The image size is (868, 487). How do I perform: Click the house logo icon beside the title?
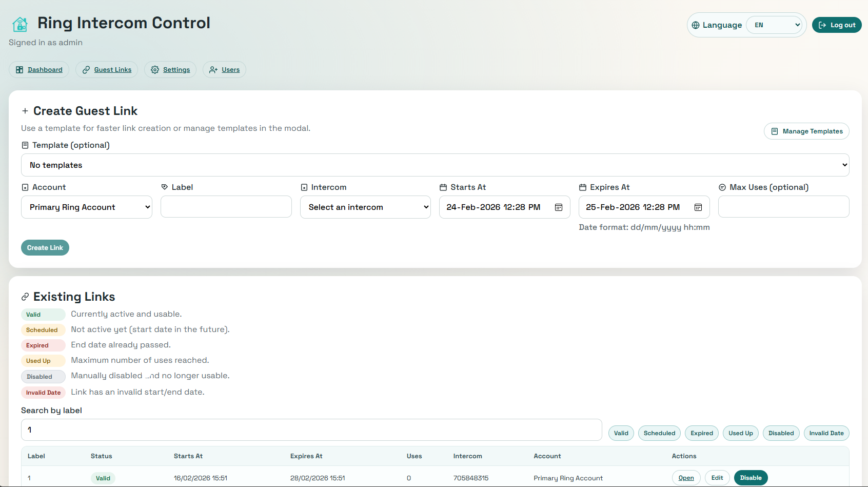click(x=20, y=24)
